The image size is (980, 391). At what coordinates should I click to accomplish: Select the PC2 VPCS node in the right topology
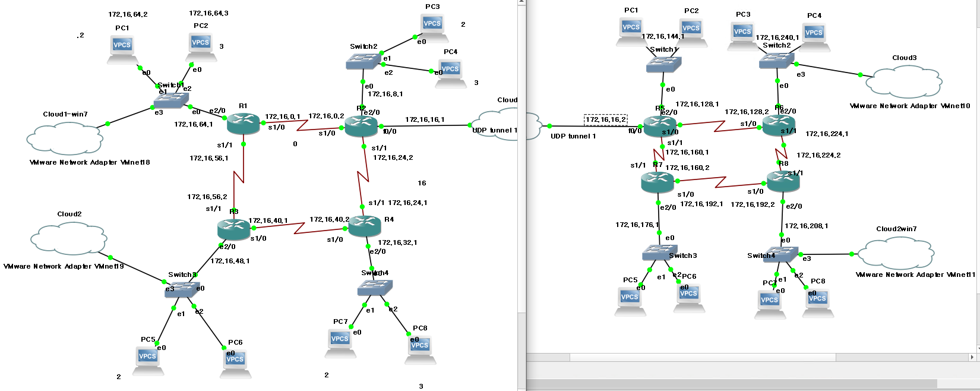[691, 32]
